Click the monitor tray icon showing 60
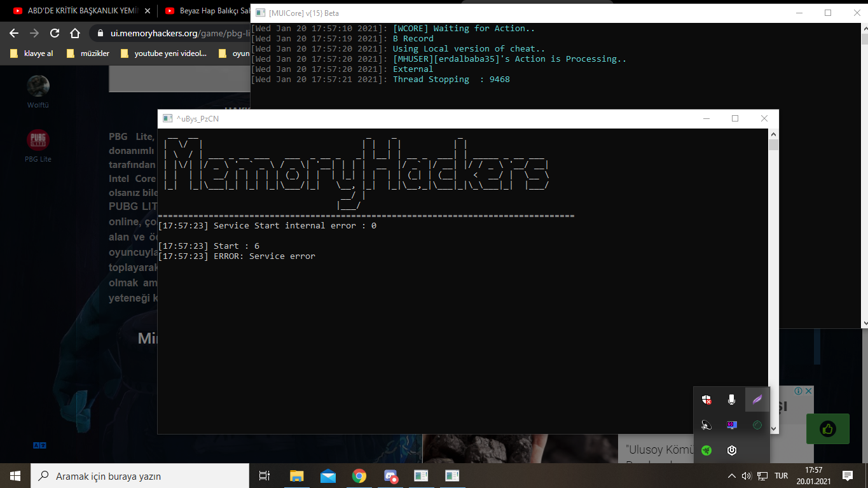868x488 pixels. (732, 425)
